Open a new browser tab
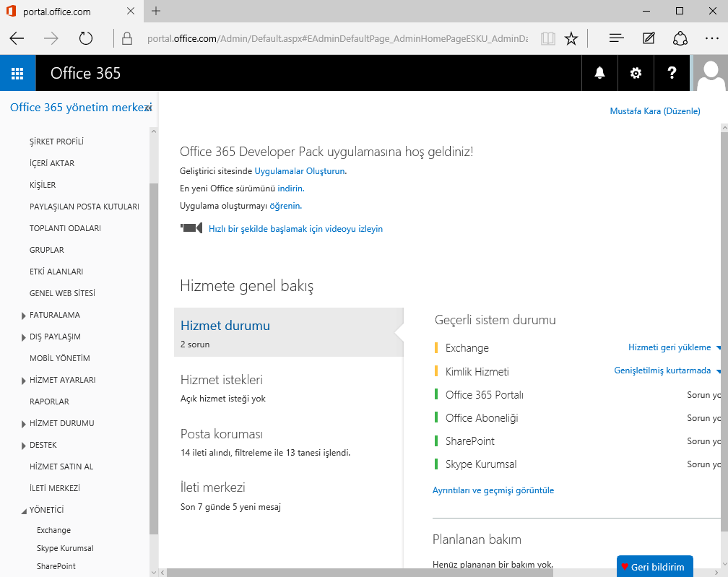The height and width of the screenshot is (577, 728). pos(156,11)
